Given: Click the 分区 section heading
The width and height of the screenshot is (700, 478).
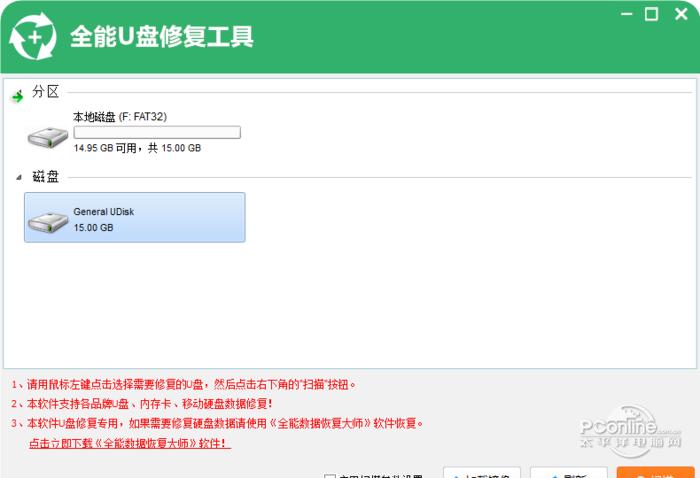Looking at the screenshot, I should pos(46,91).
